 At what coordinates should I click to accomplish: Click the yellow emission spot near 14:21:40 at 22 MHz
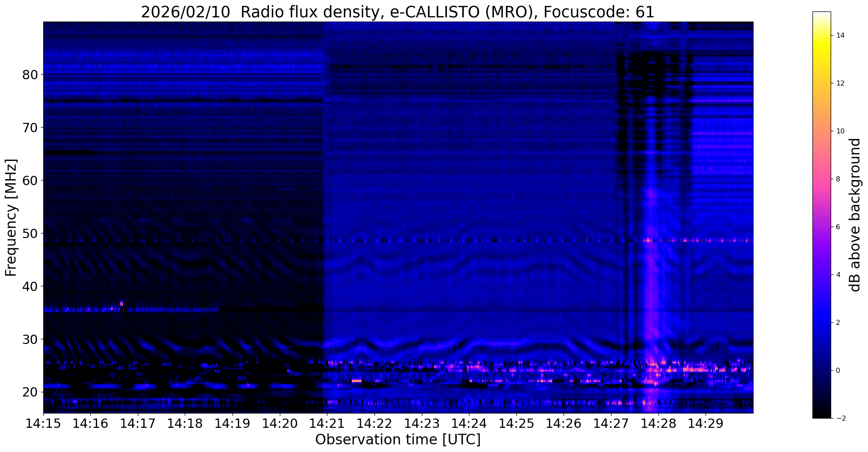(357, 381)
